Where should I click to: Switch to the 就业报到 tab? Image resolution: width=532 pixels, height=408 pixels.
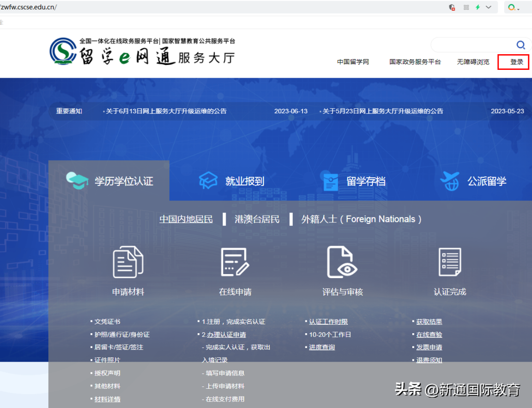coord(245,181)
